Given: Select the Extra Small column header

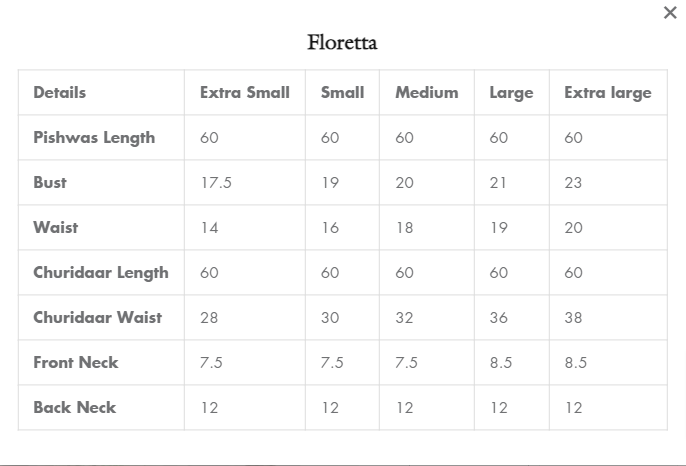Looking at the screenshot, I should click(245, 92).
